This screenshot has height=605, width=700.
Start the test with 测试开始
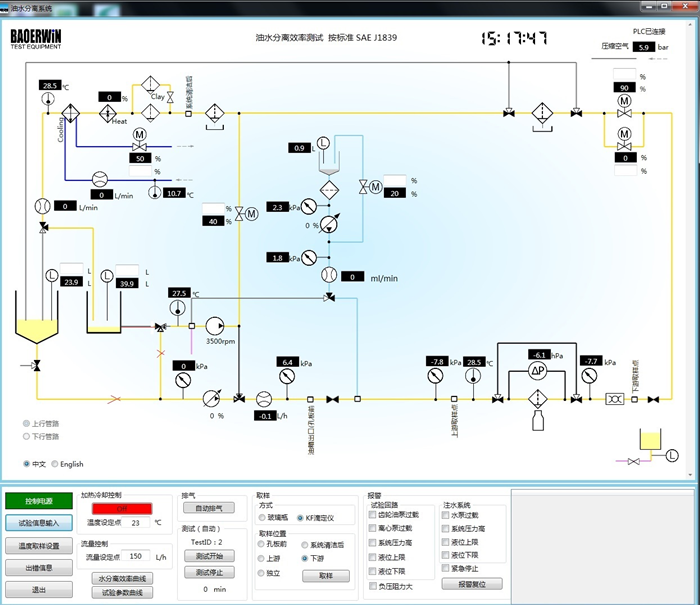209,556
